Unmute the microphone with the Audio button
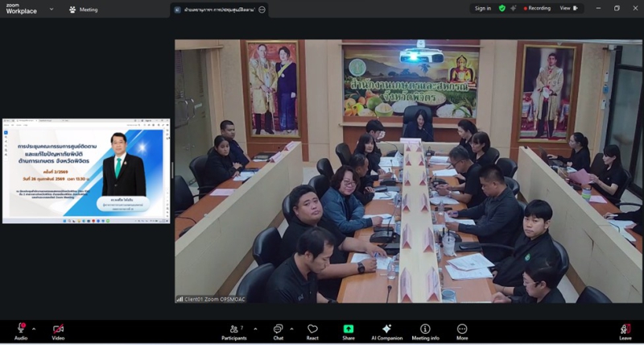This screenshot has width=644, height=345. click(21, 330)
